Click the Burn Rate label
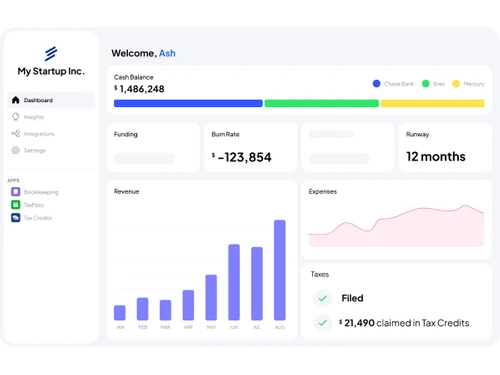The image size is (500, 375). tap(225, 134)
